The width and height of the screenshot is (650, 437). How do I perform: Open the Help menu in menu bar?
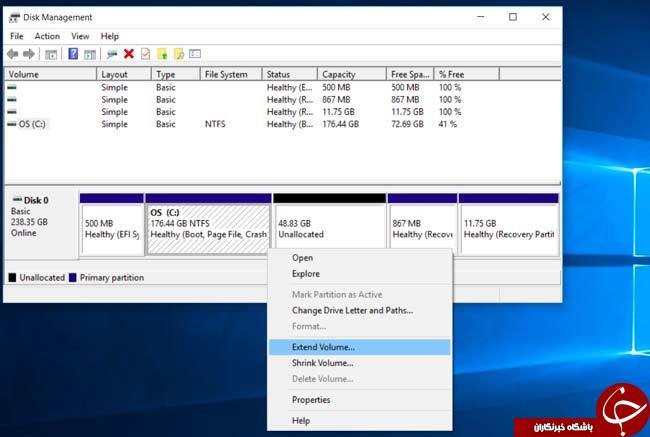click(x=109, y=36)
